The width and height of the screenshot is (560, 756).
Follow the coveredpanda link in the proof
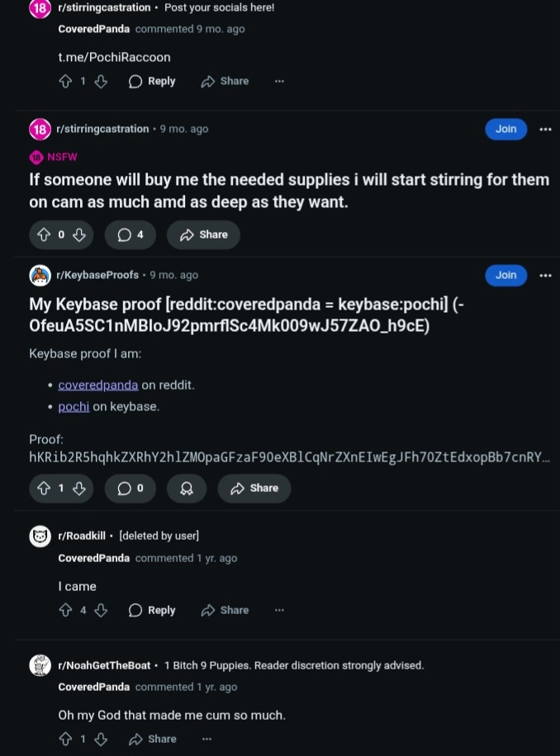click(98, 385)
